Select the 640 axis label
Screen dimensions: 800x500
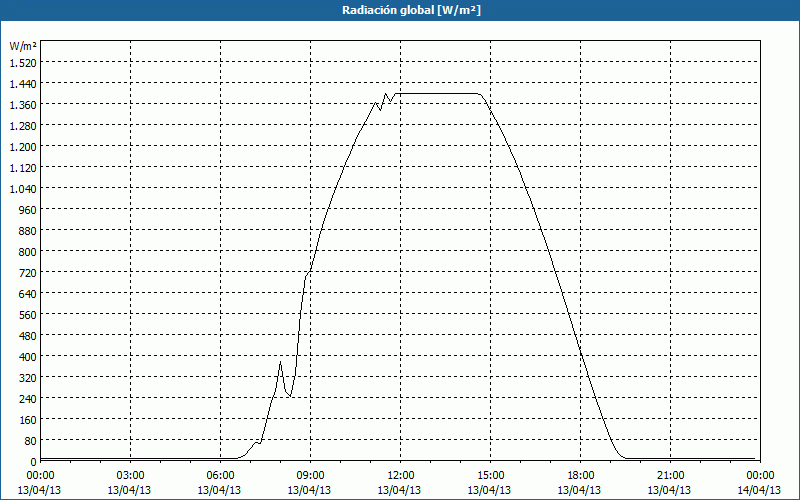[x=28, y=293]
